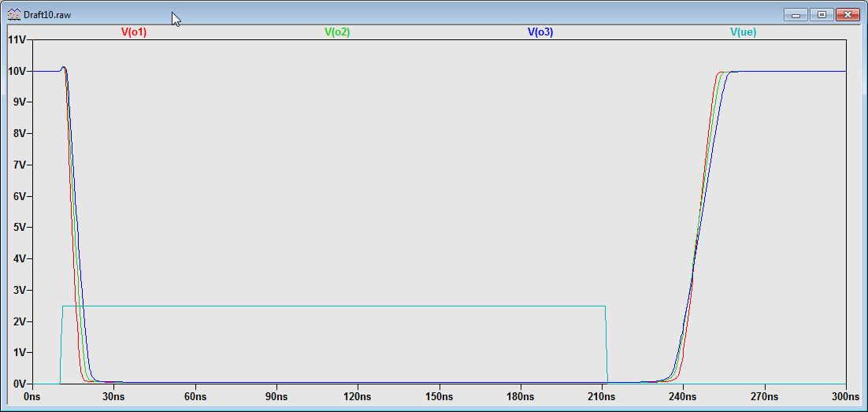868x412 pixels.
Task: Click the 0ns time axis label
Action: click(32, 397)
